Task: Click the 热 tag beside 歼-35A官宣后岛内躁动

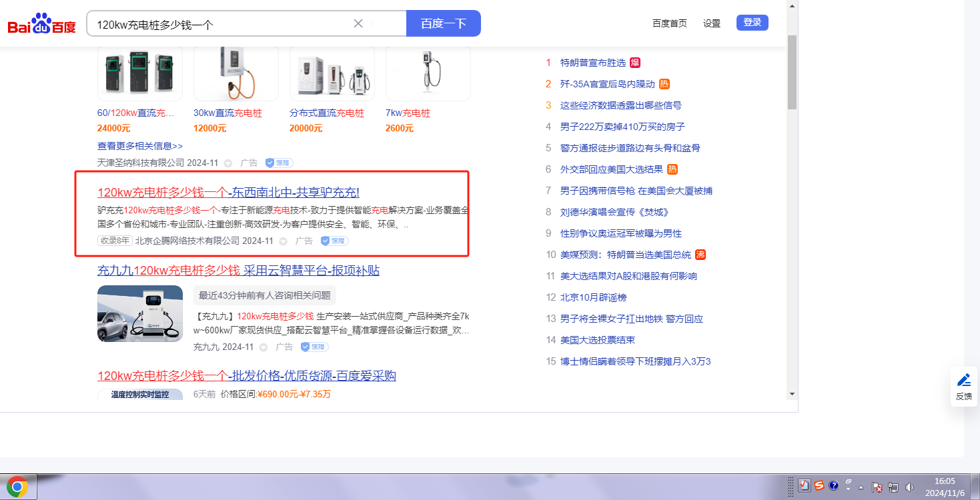Action: 664,84
